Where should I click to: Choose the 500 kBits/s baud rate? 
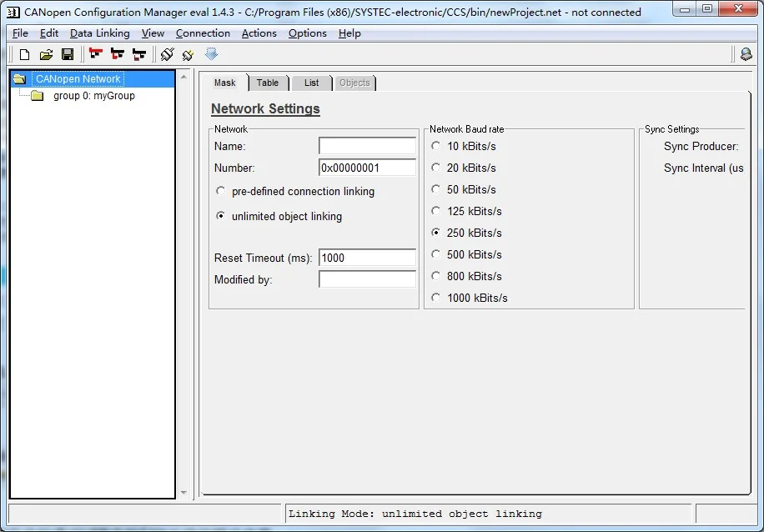tap(435, 254)
